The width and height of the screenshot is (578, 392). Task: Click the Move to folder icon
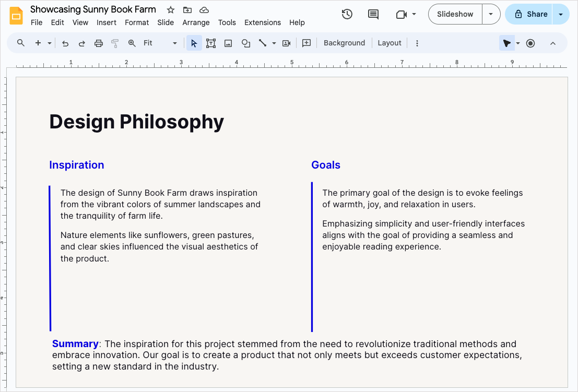[187, 10]
